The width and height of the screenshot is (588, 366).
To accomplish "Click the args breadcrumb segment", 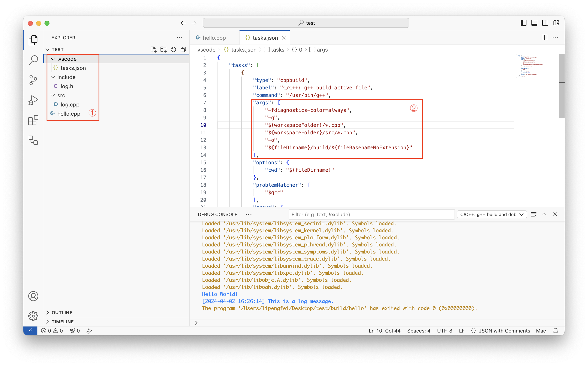I will click(x=319, y=50).
